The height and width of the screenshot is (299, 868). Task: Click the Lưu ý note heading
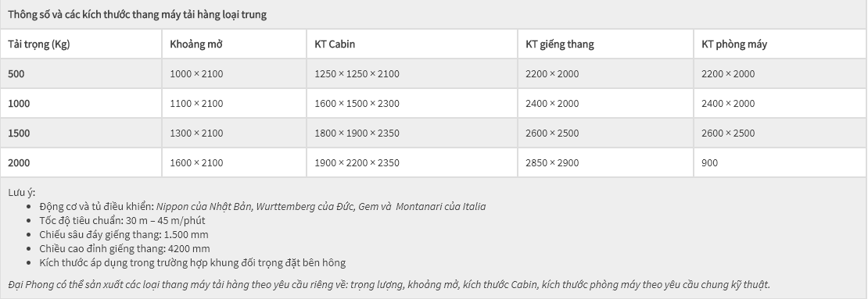22,193
